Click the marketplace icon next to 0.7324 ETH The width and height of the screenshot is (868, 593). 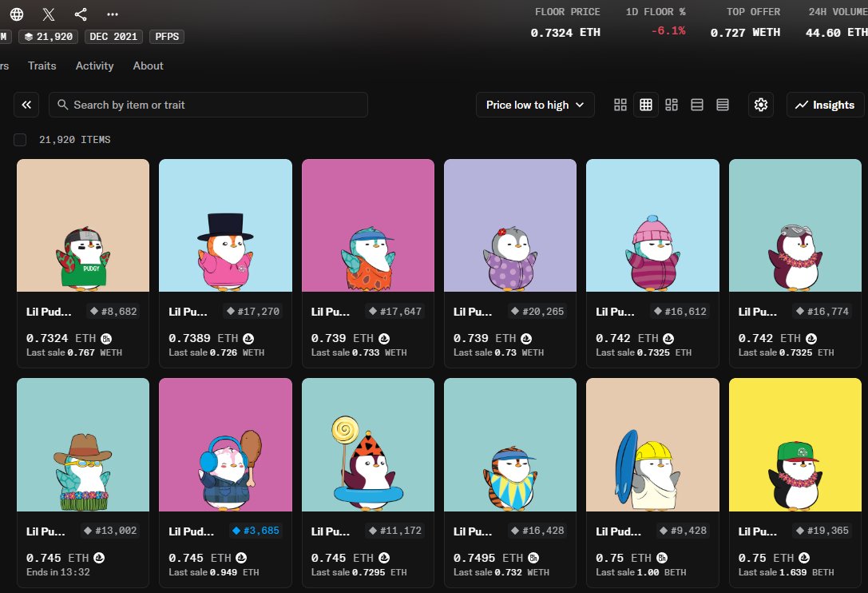106,339
